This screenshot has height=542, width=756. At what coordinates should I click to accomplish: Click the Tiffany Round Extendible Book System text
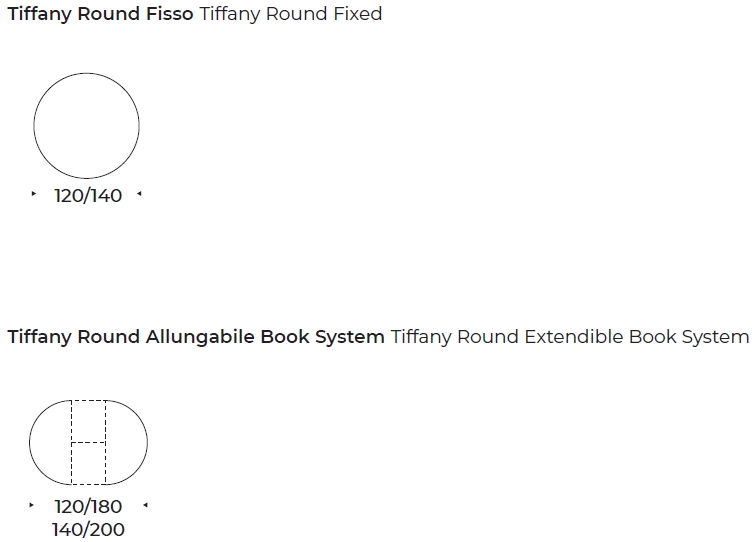[570, 337]
